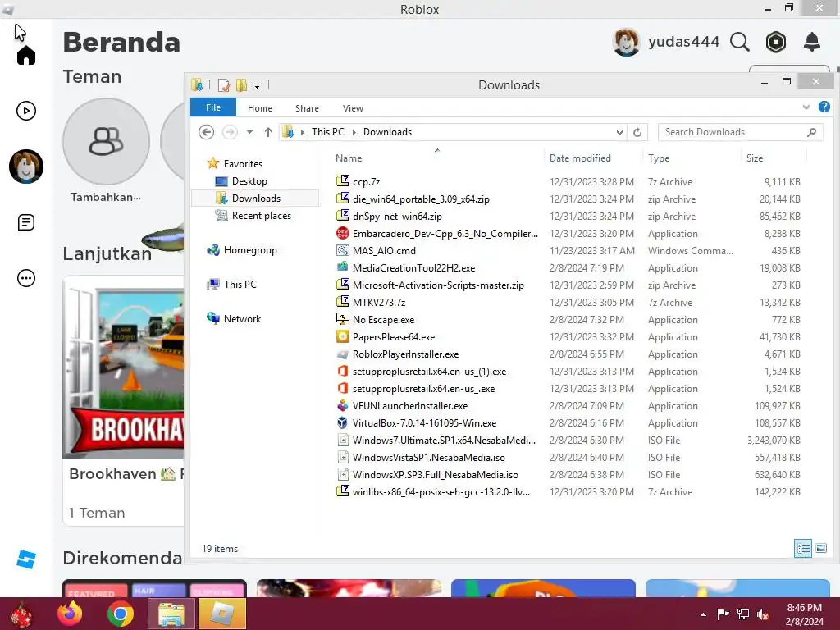Select Network in navigation pane

point(242,319)
